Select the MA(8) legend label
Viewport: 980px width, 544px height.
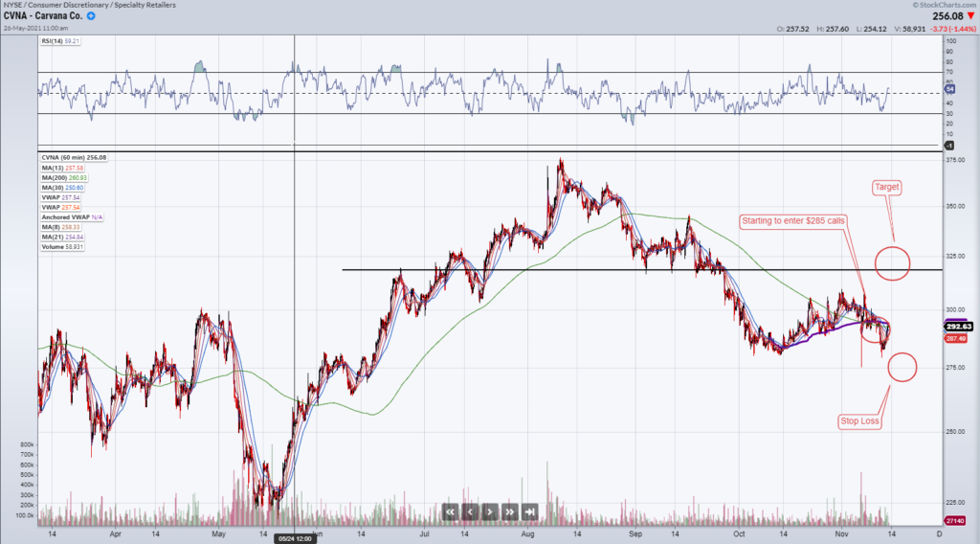coord(62,227)
